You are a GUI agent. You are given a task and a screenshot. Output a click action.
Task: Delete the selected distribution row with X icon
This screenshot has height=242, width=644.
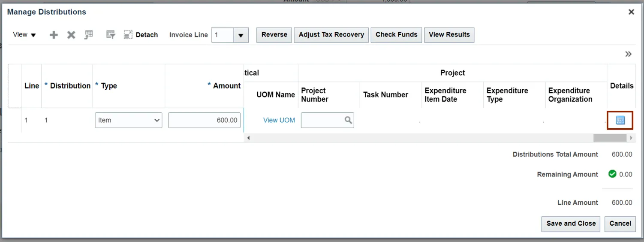tap(71, 35)
